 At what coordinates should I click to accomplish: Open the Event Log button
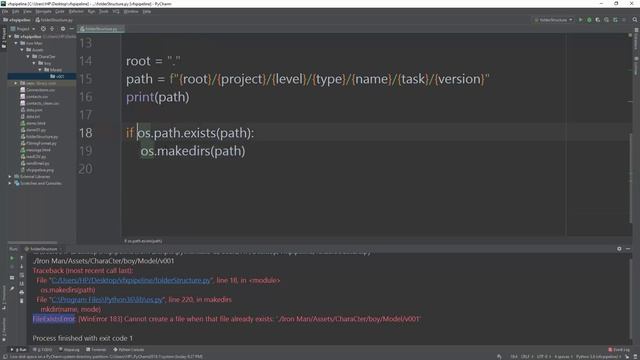(619, 349)
